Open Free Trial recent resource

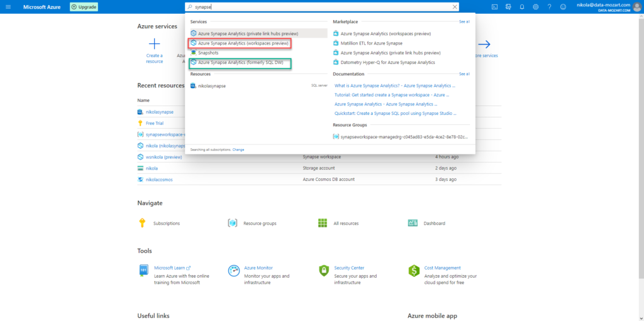click(x=155, y=123)
